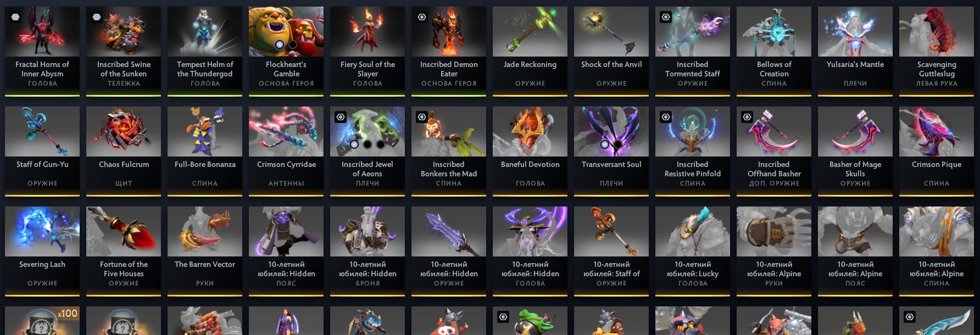Open the Tempest Helm of the Thundergod item
This screenshot has height=335, width=980.
pyautogui.click(x=205, y=52)
